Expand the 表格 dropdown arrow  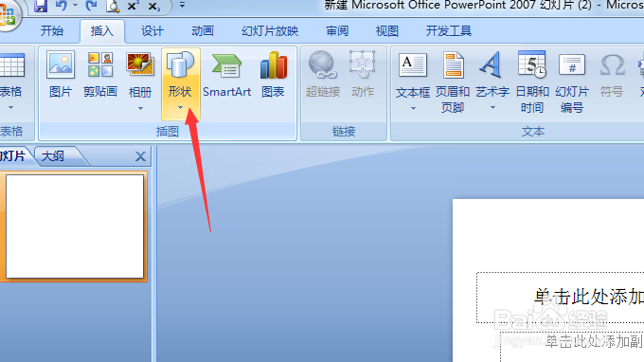pos(11,108)
